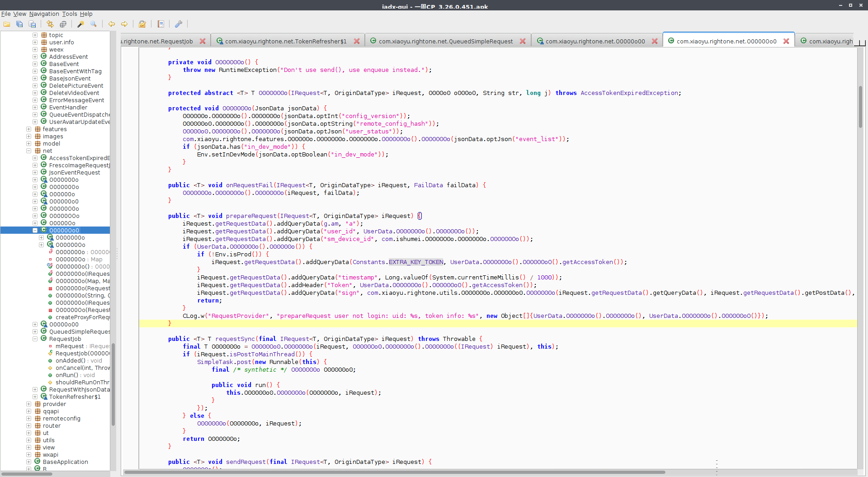Click the Sync with editor arrows icon
This screenshot has width=868, height=477.
(x=50, y=24)
